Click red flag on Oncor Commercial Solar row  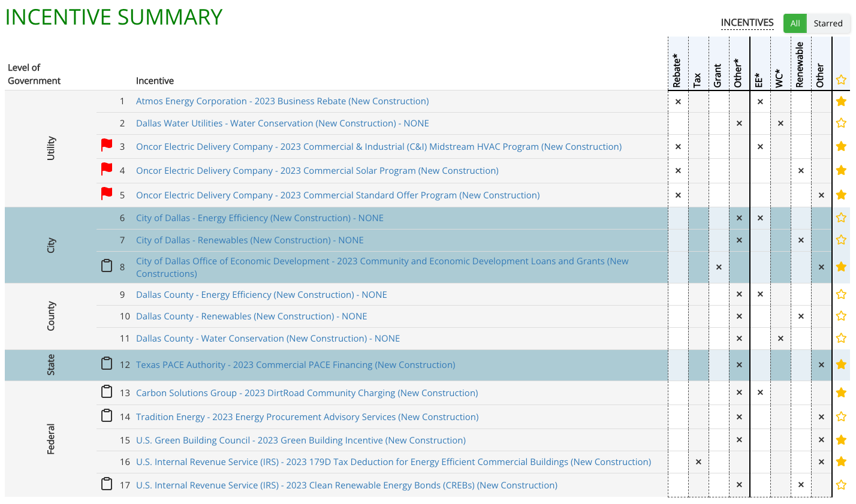[x=107, y=169]
